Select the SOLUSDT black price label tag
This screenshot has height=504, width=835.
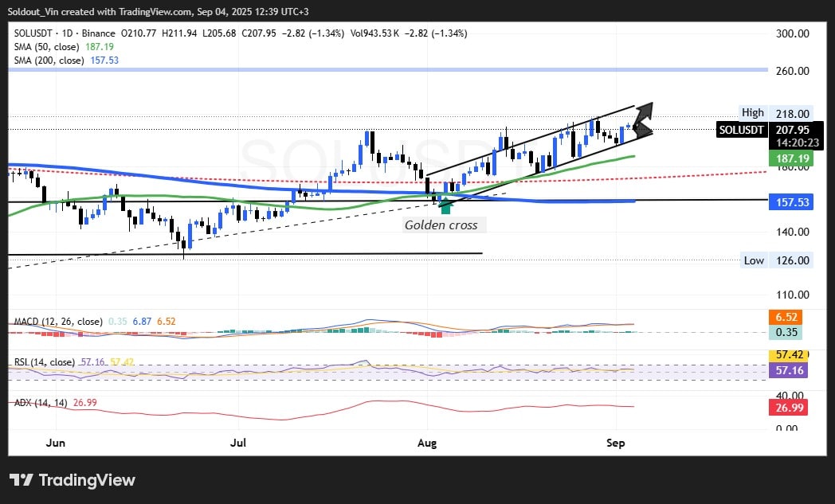[741, 130]
